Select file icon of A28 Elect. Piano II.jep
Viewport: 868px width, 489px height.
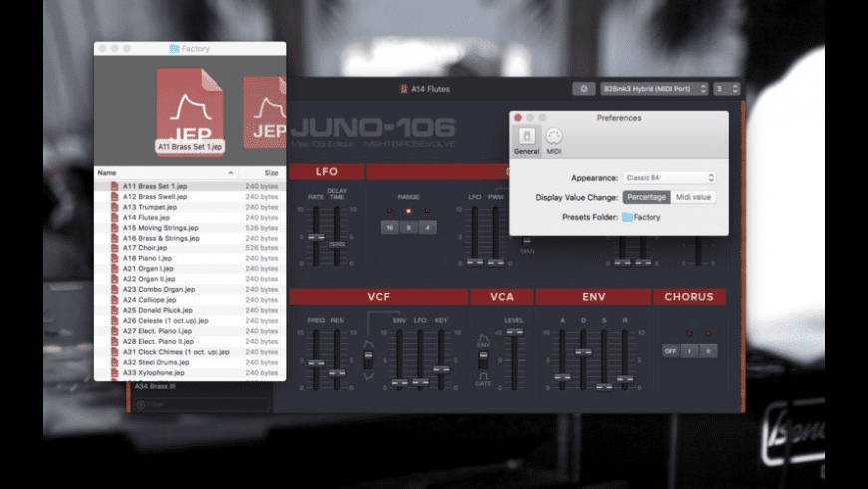115,341
